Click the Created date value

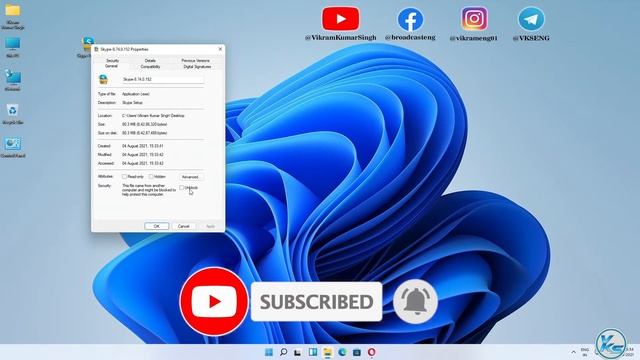pos(142,146)
